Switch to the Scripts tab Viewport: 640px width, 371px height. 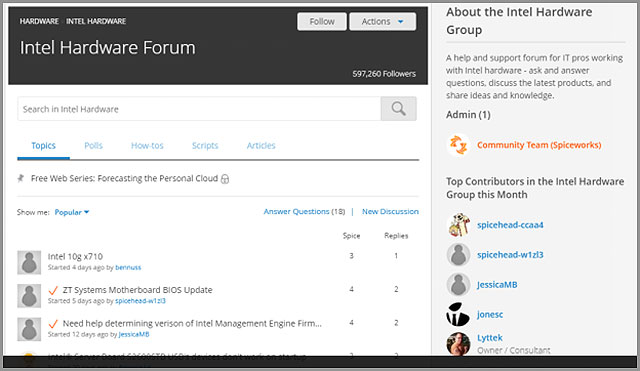coord(205,146)
